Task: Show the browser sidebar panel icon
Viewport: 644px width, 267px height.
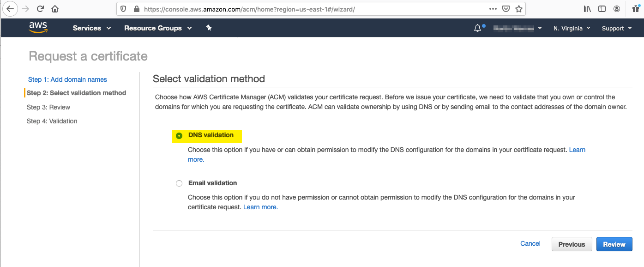Action: (x=602, y=9)
